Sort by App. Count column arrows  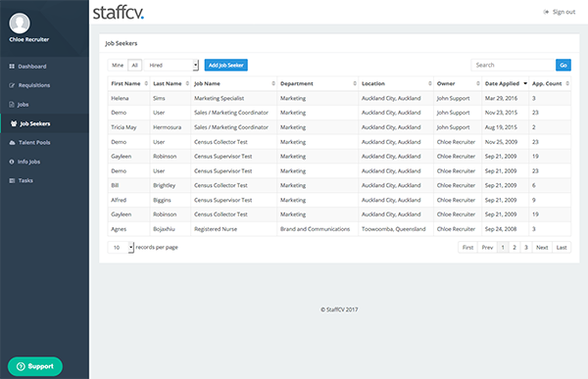pos(567,83)
